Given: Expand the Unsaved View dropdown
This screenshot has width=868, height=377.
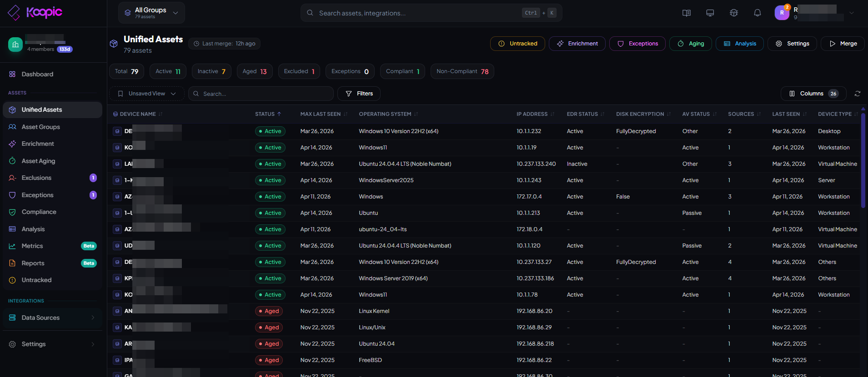Looking at the screenshot, I should click(147, 94).
